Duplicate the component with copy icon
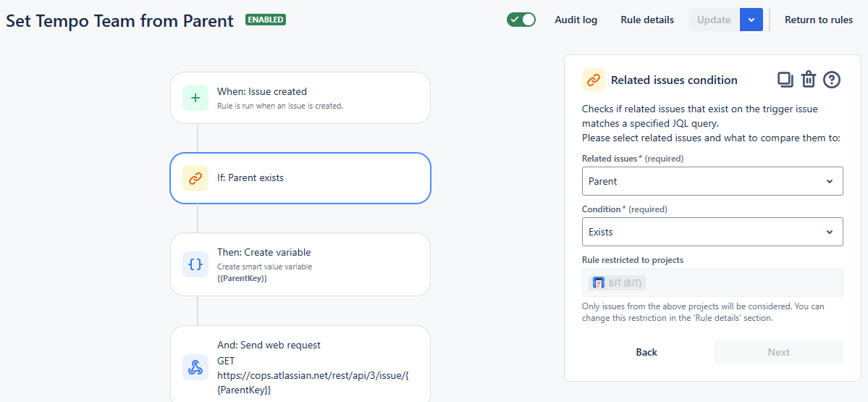Image resolution: width=868 pixels, height=402 pixels. coord(785,80)
